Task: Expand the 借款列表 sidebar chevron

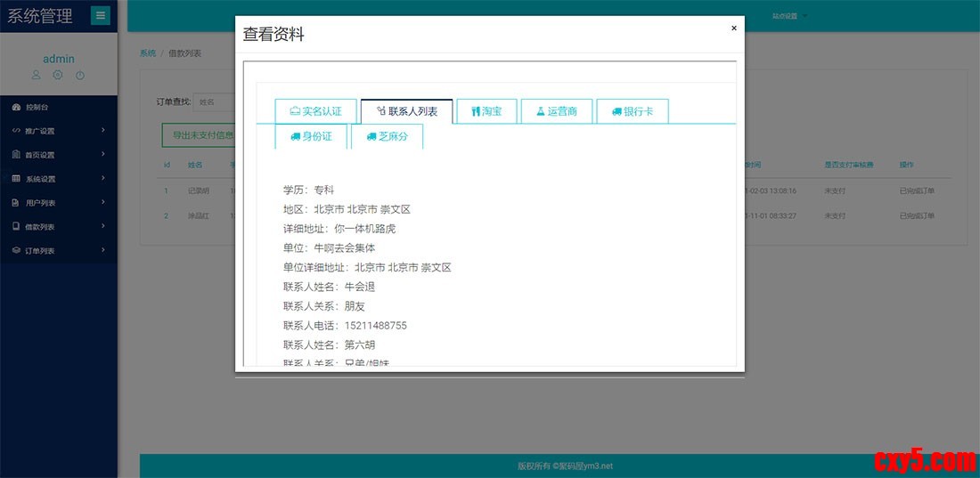Action: click(103, 227)
